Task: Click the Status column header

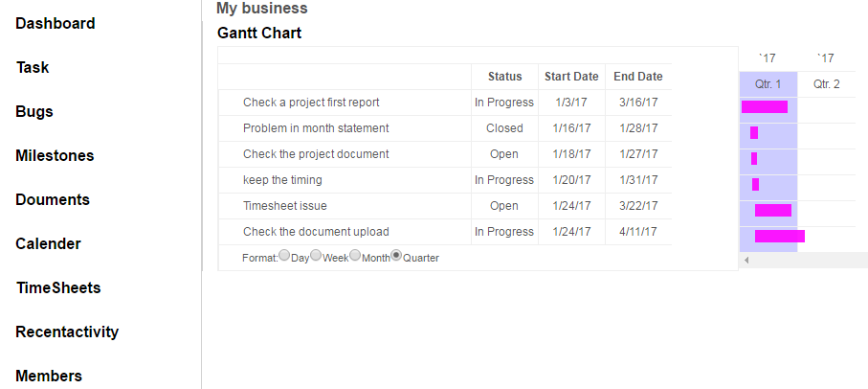Action: pyautogui.click(x=505, y=77)
